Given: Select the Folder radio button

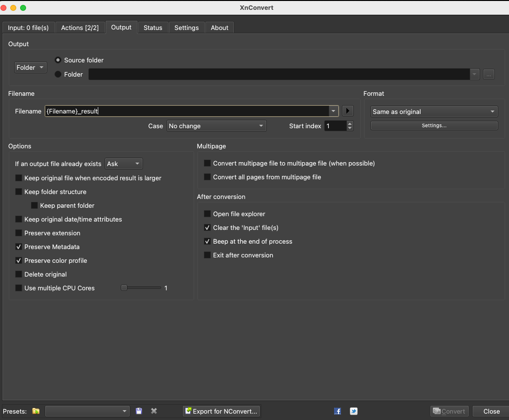Looking at the screenshot, I should 58,74.
